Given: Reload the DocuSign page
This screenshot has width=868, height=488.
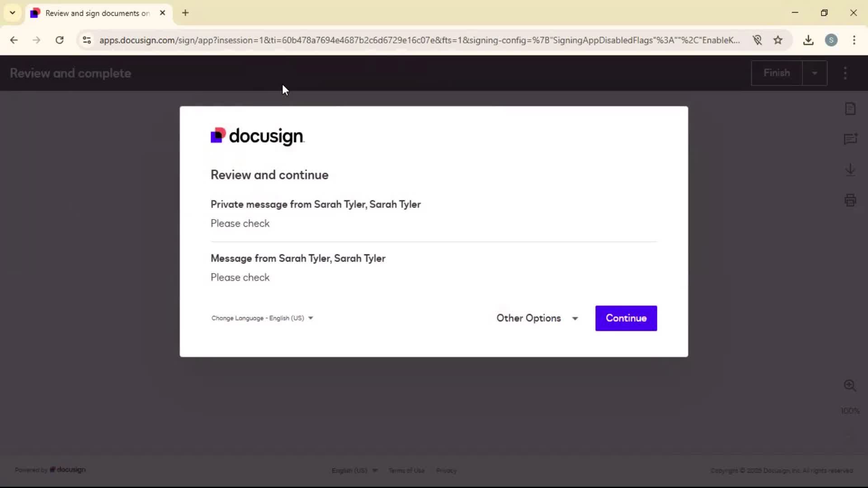Looking at the screenshot, I should point(59,40).
